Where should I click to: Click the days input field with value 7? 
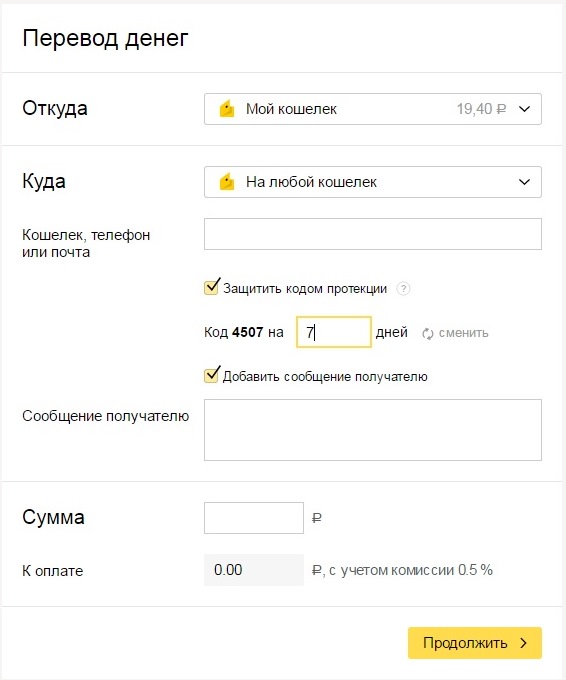pos(334,332)
